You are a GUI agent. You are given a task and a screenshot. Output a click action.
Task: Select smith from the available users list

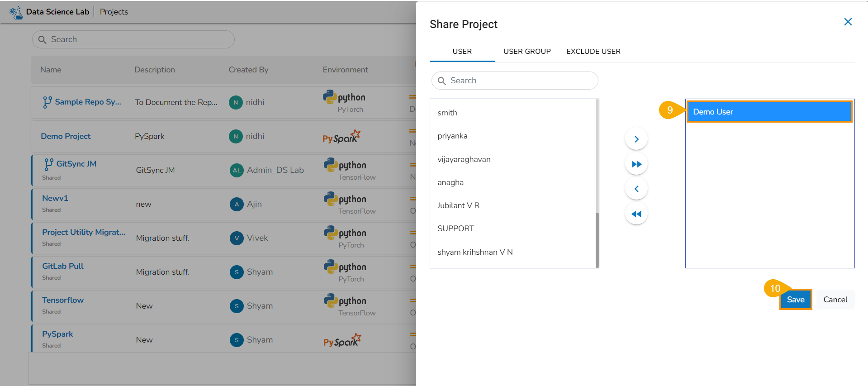[x=447, y=113]
